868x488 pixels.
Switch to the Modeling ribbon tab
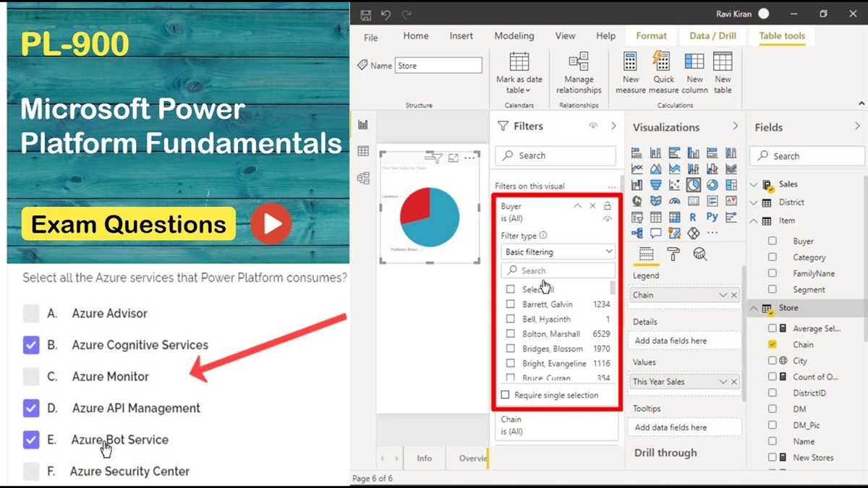[514, 36]
